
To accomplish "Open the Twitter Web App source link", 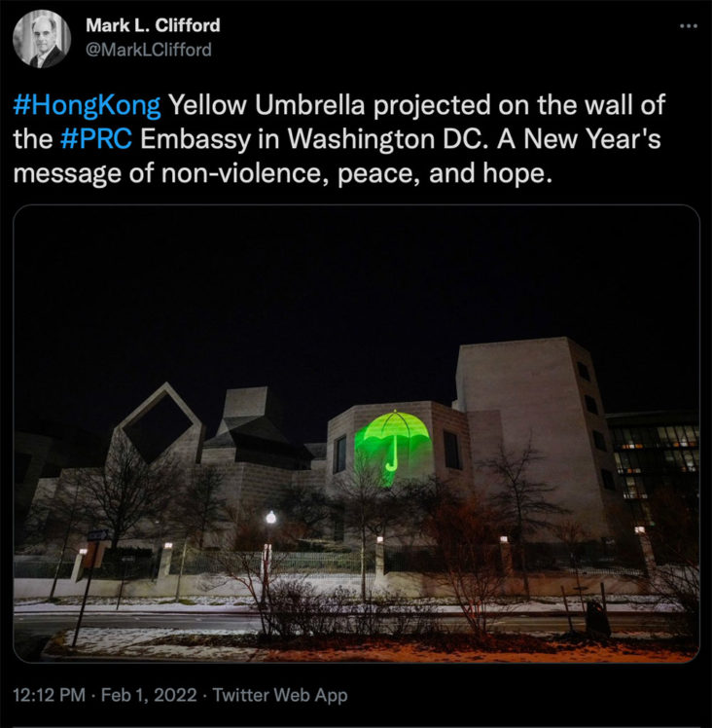I will coord(280,695).
